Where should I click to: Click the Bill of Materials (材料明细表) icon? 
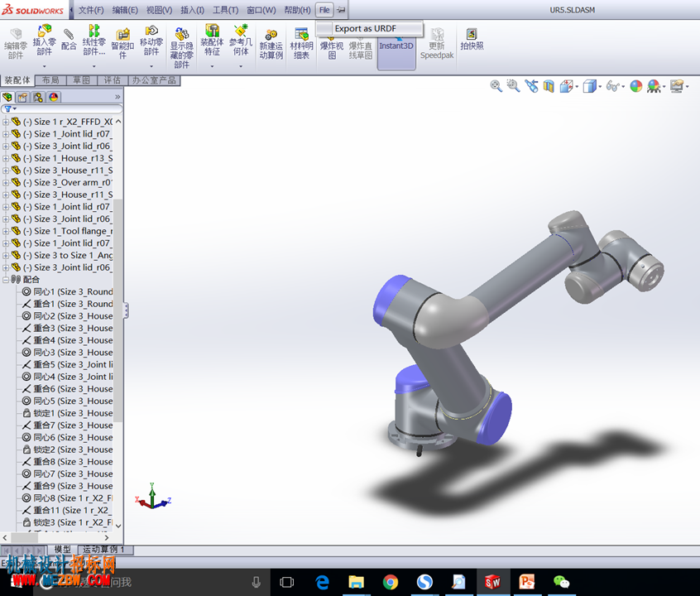click(301, 42)
